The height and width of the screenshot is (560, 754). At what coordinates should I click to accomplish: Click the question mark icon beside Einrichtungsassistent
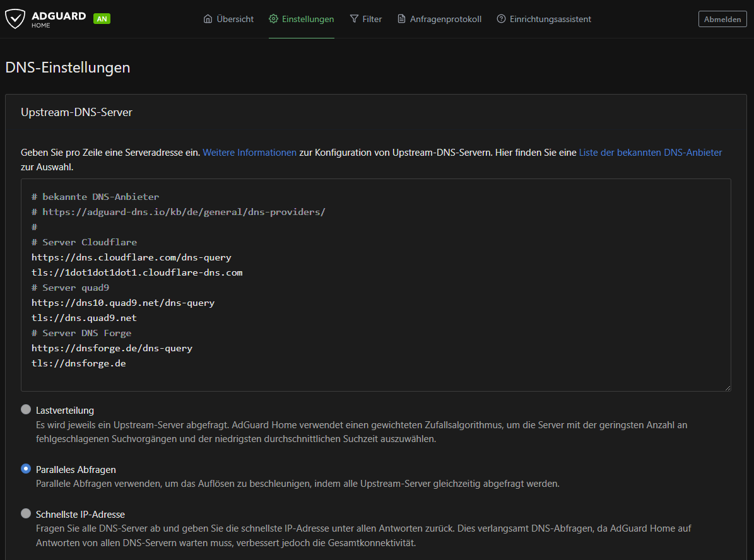(501, 19)
